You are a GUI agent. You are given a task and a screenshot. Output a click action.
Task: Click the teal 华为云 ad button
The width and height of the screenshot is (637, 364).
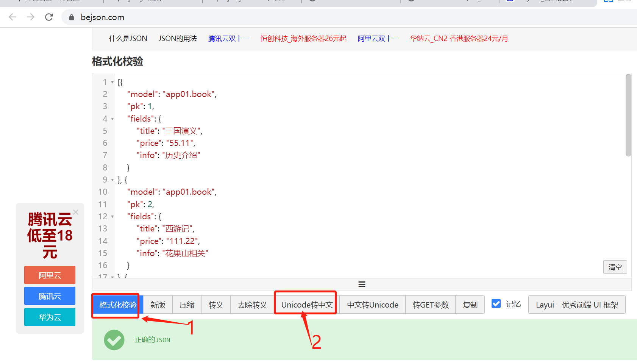pos(50,317)
